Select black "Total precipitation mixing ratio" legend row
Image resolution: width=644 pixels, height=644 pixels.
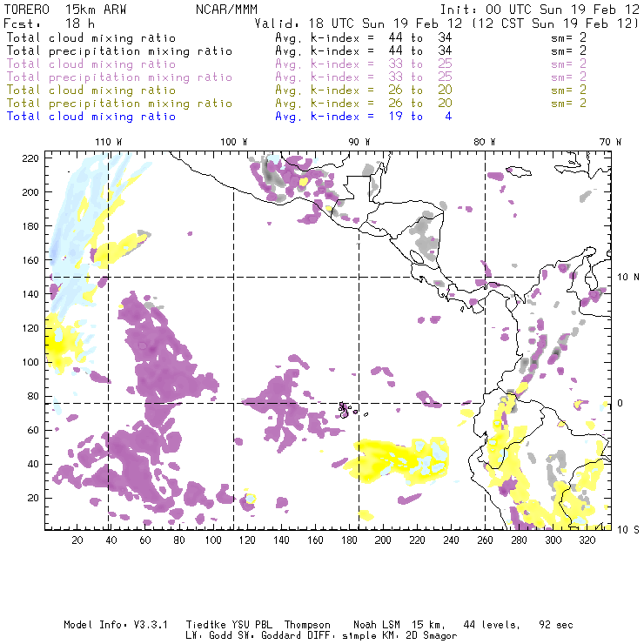coord(119,51)
